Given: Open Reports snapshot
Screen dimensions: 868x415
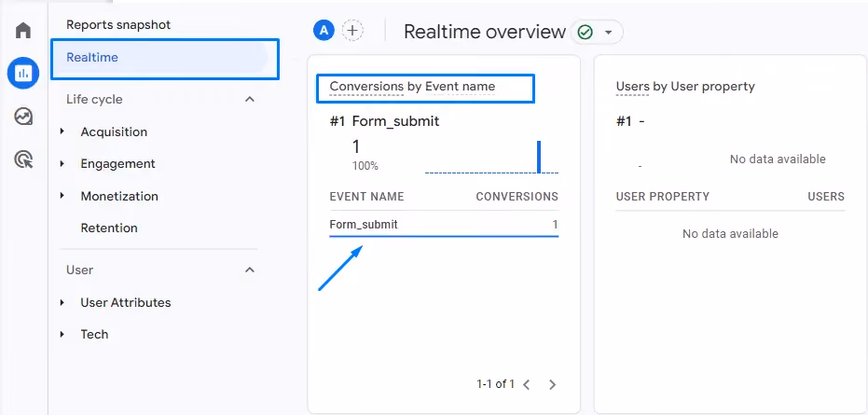Looking at the screenshot, I should click(x=118, y=25).
